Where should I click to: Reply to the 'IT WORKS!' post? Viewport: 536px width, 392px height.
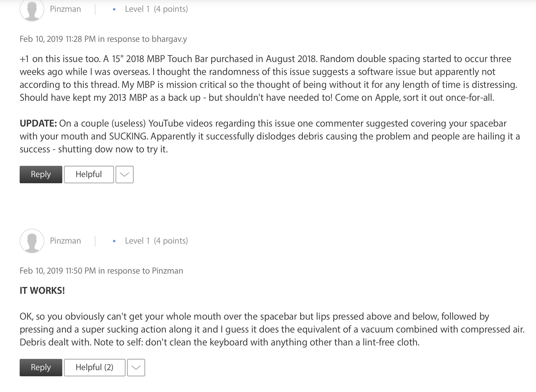[x=41, y=368]
